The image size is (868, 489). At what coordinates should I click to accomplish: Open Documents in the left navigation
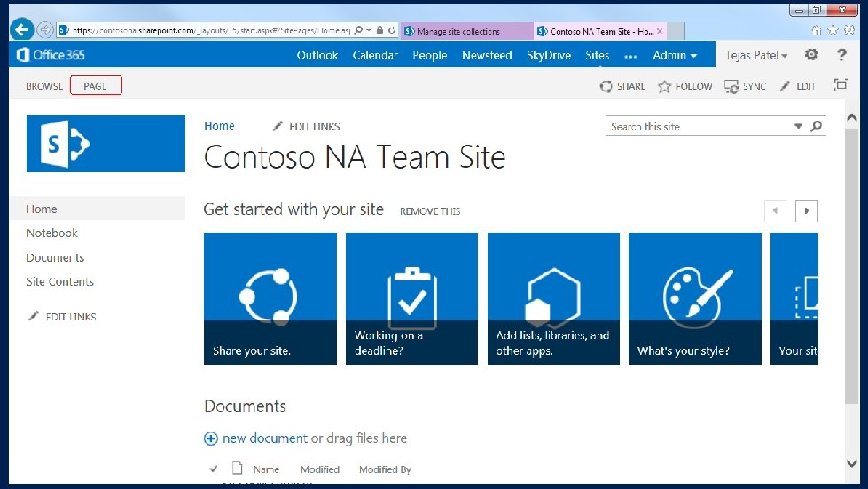pyautogui.click(x=55, y=257)
